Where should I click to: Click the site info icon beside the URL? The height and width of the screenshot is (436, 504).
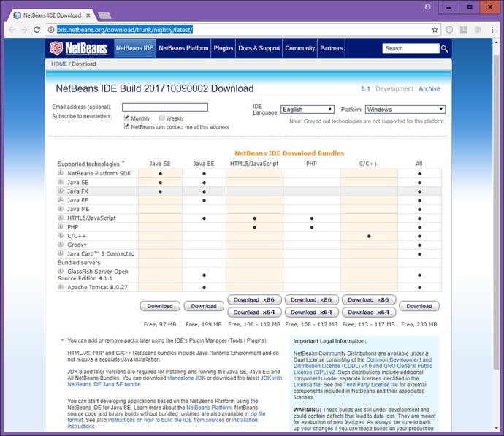coord(51,30)
